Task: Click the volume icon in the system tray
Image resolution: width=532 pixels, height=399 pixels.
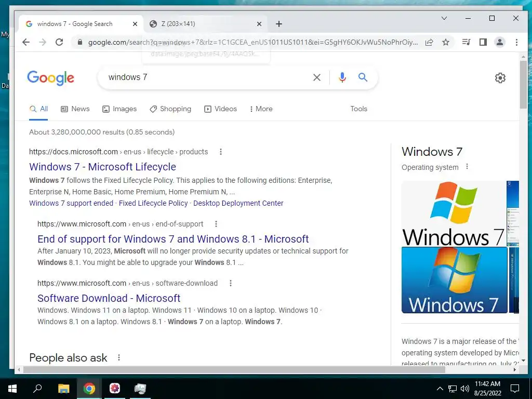Action: [x=465, y=389]
